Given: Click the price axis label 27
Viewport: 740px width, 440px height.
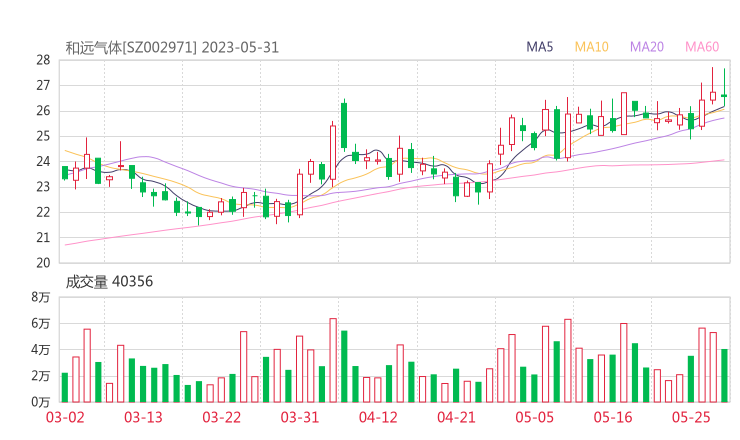Looking at the screenshot, I should [43, 85].
